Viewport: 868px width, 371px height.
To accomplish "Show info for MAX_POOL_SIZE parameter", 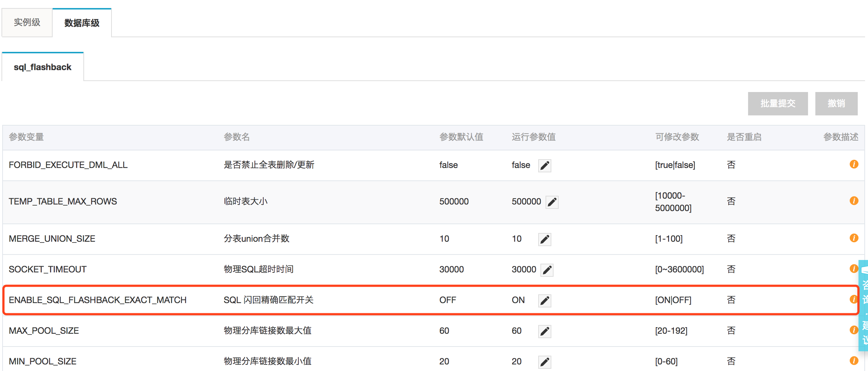I will tap(853, 330).
